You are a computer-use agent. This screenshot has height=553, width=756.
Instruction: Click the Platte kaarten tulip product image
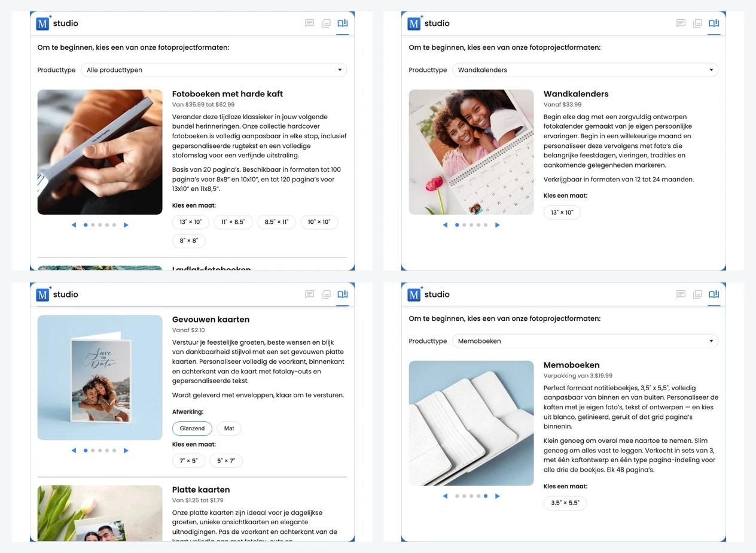pyautogui.click(x=100, y=513)
